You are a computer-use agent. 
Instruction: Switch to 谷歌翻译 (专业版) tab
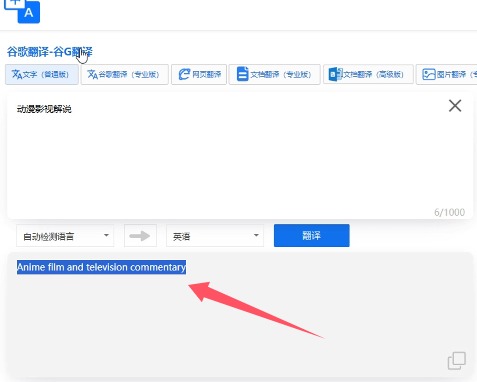pyautogui.click(x=124, y=74)
